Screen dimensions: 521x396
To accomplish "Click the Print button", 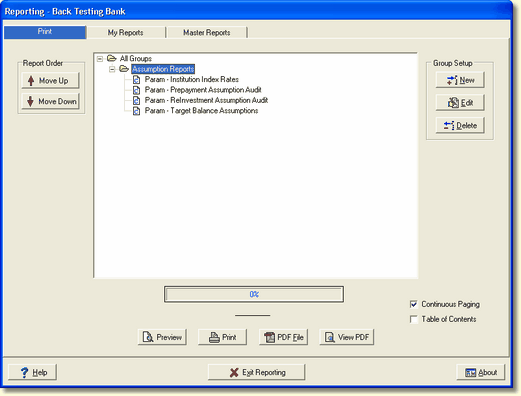I will [x=222, y=337].
